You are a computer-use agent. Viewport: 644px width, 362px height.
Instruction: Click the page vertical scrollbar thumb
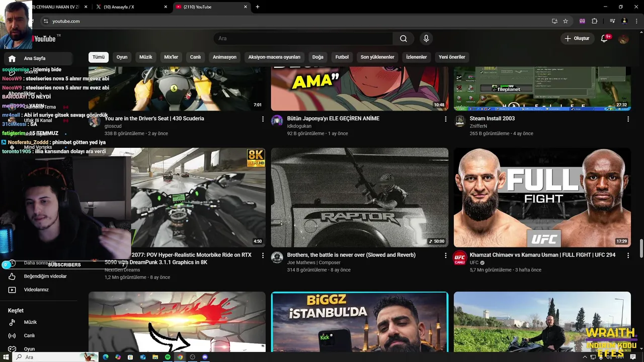click(641, 248)
